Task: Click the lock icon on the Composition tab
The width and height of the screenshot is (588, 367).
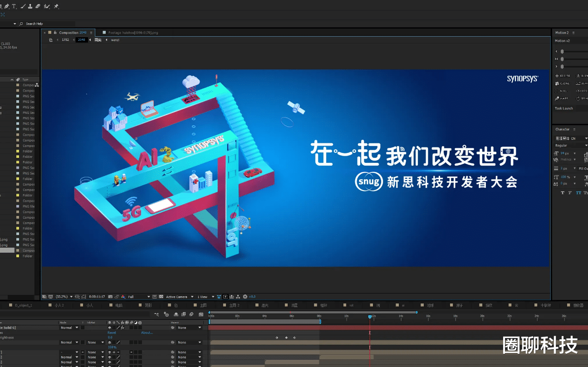Action: pyautogui.click(x=55, y=32)
